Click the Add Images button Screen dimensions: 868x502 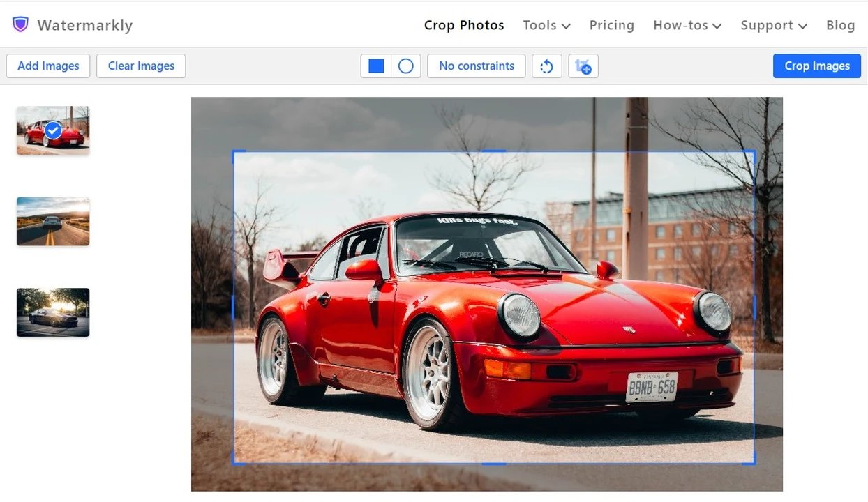coord(47,66)
